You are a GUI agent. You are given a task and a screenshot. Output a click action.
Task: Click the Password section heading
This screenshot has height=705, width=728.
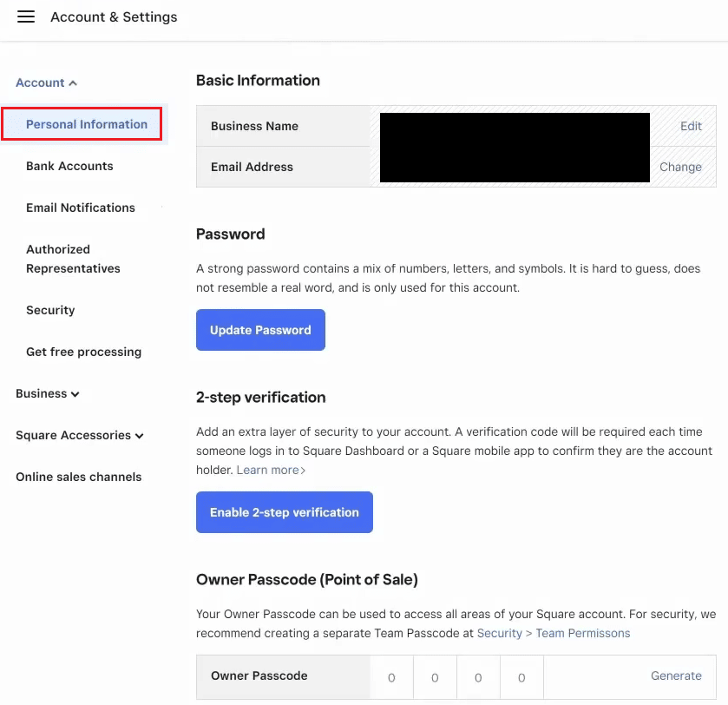pyautogui.click(x=230, y=234)
